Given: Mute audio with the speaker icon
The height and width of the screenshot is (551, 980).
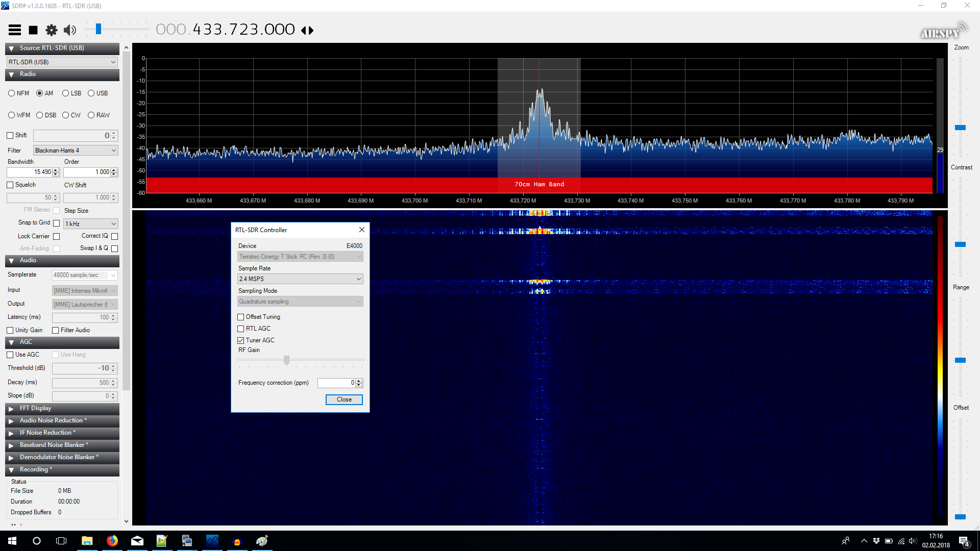Looking at the screenshot, I should pos(70,30).
